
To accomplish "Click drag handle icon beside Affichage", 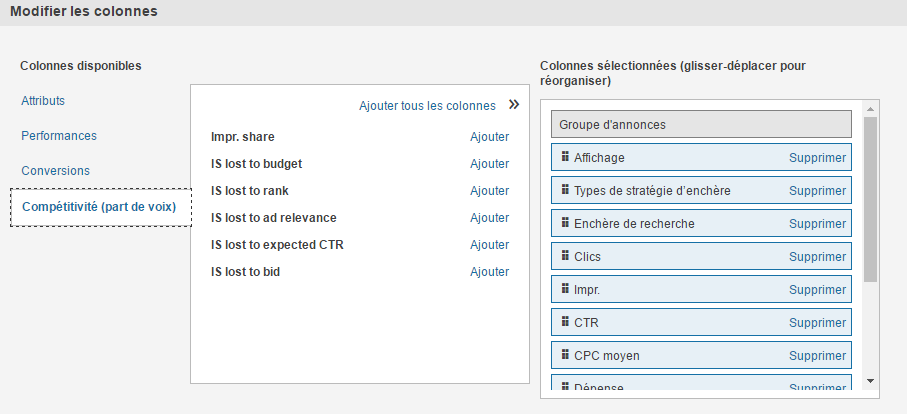I will tap(565, 157).
